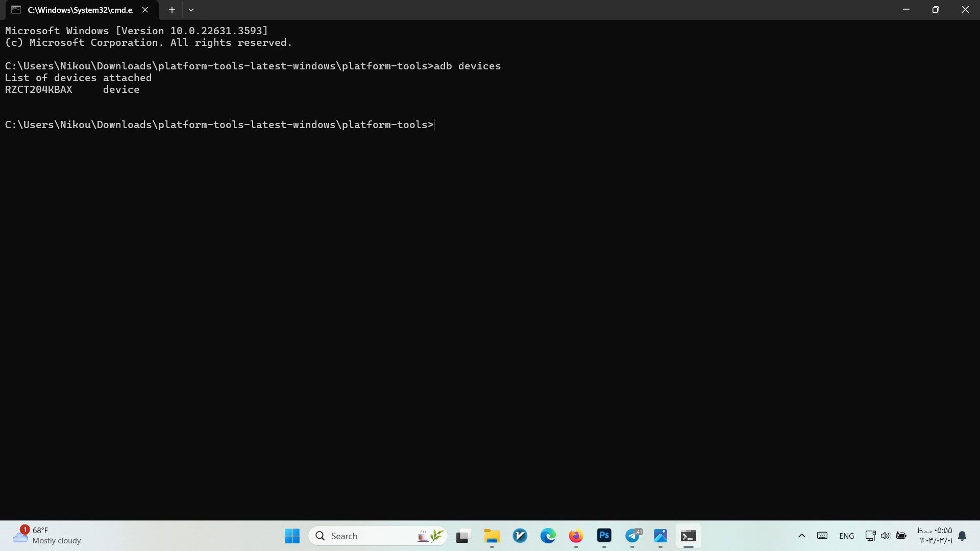Click the Photoshop taskbar icon

[x=604, y=536]
